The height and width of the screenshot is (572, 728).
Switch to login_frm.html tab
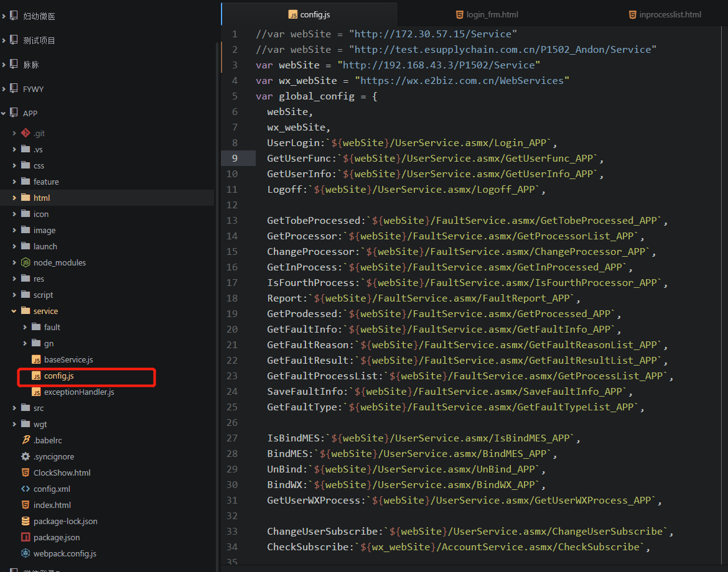pyautogui.click(x=487, y=14)
